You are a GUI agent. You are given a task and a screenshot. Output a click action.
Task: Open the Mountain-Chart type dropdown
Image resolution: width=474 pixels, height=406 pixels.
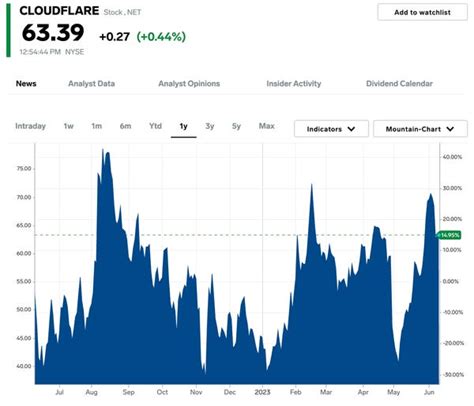tap(420, 129)
